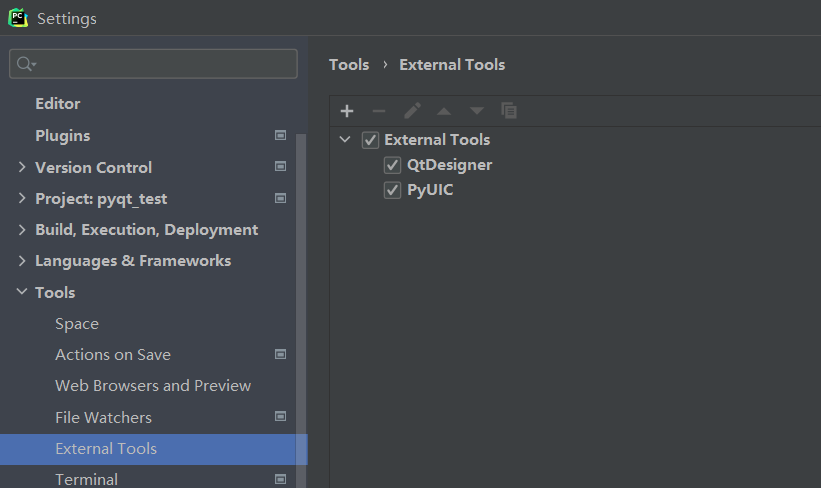
Task: Click the Add (+) tool icon
Action: point(347,111)
